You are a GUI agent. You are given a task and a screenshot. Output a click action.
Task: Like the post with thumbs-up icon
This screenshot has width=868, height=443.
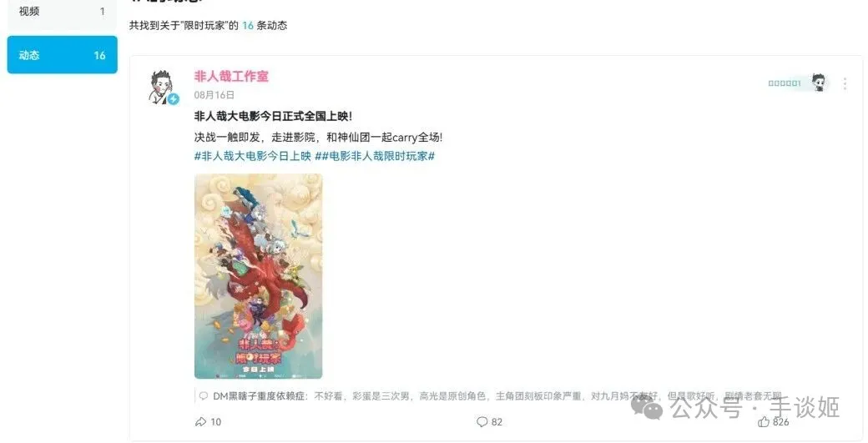pyautogui.click(x=764, y=422)
